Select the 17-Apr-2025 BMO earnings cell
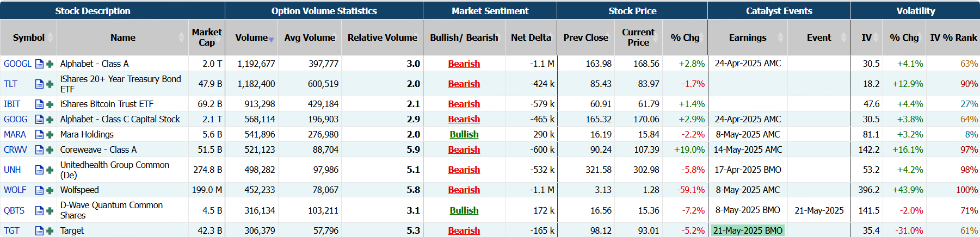This screenshot has width=980, height=237. 748,170
